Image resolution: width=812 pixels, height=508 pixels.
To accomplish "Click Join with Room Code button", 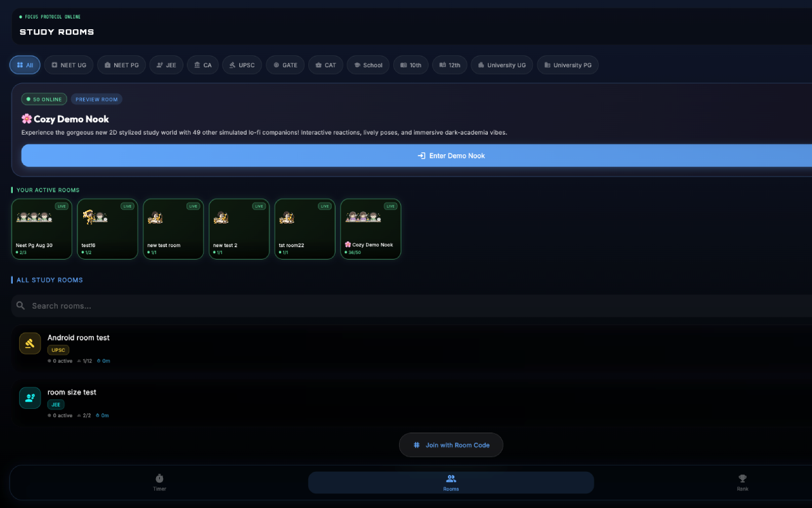I will click(x=451, y=445).
